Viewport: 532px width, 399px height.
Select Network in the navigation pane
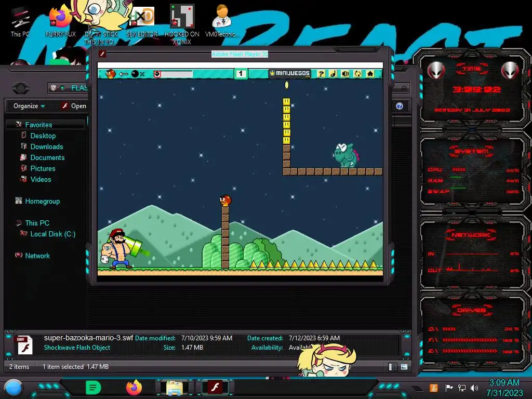[x=37, y=256]
